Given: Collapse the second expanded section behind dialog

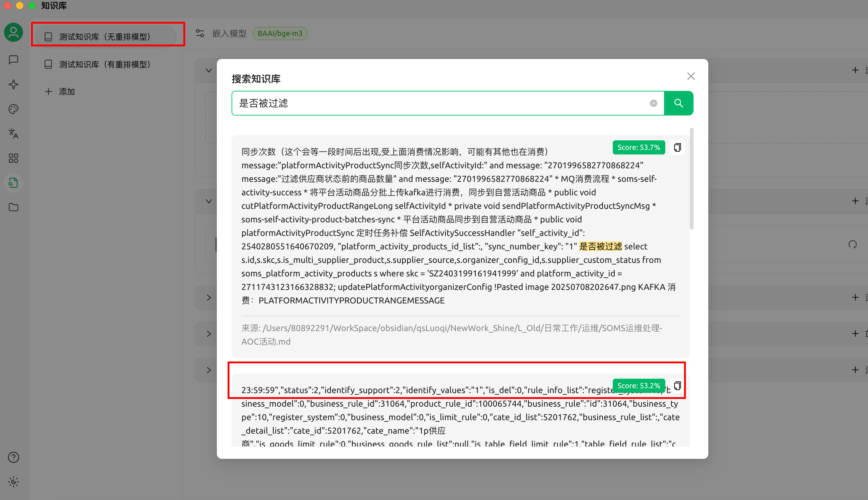Looking at the screenshot, I should 209,201.
